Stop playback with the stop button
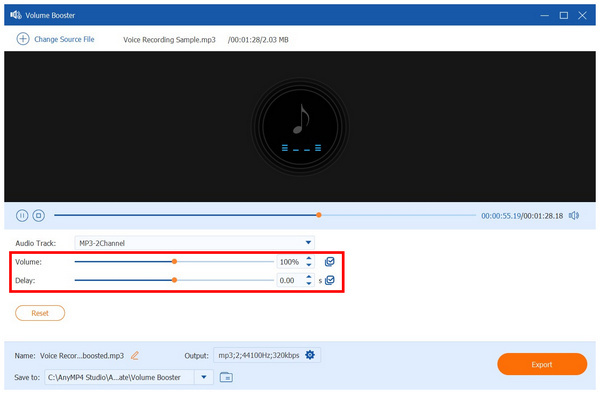This screenshot has width=600, height=394. tap(38, 216)
